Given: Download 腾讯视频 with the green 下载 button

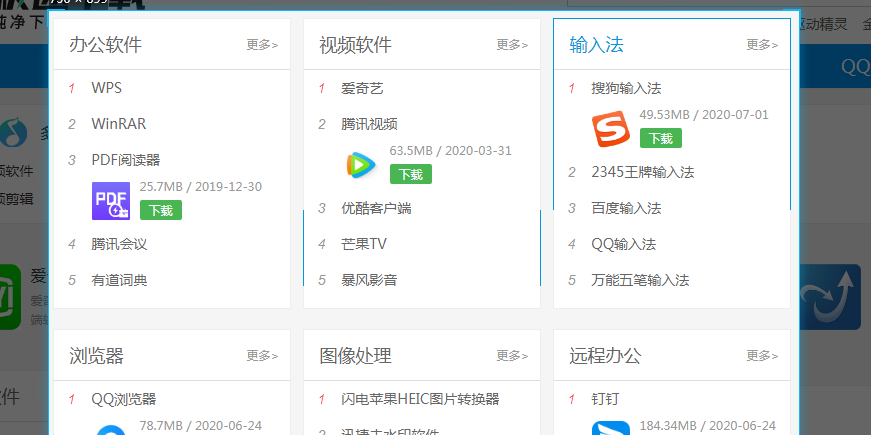Looking at the screenshot, I should point(411,174).
